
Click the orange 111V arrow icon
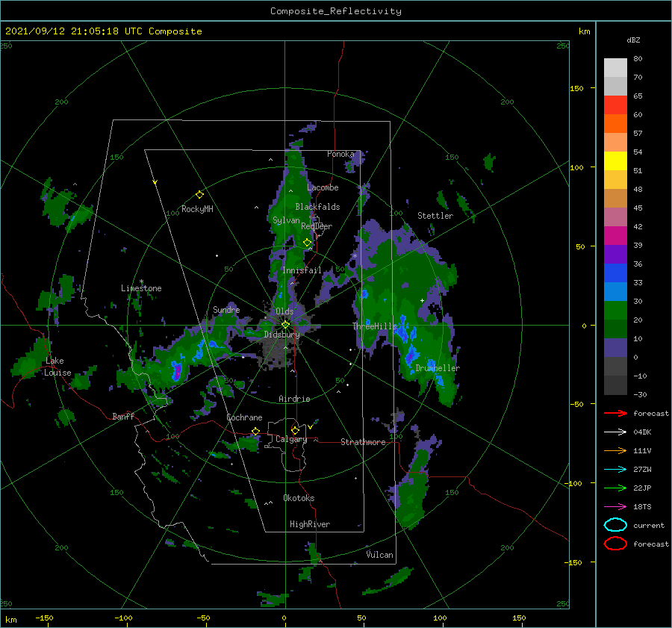(x=615, y=450)
